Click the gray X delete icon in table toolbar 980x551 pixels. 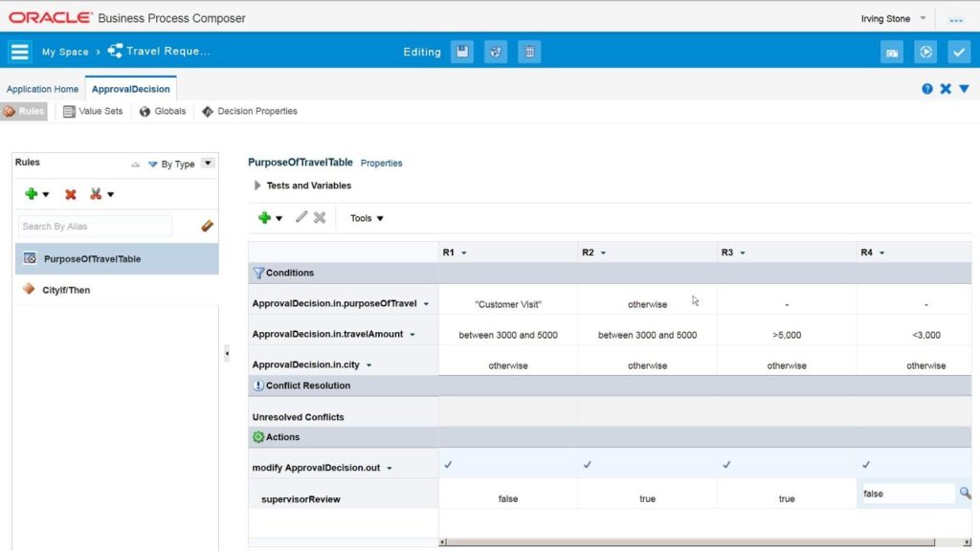[320, 217]
